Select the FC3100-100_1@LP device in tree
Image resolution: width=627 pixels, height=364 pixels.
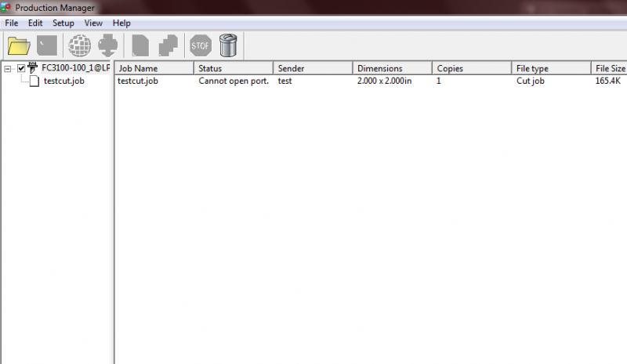coord(75,68)
